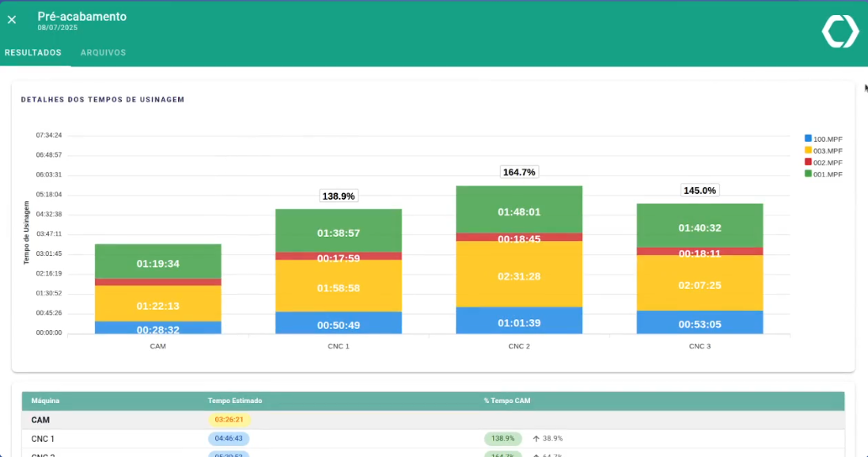Image resolution: width=868 pixels, height=457 pixels.
Task: Click the 145.0% label above CNC 3 bar
Action: [699, 190]
